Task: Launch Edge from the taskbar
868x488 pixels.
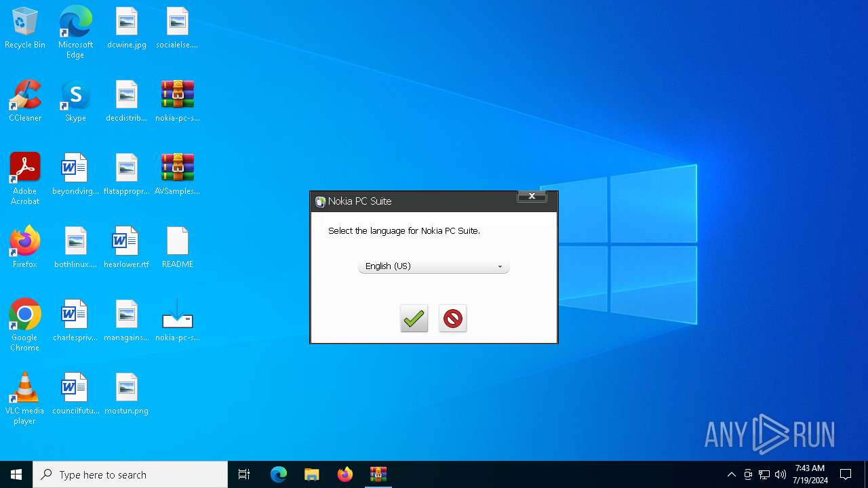Action: click(x=279, y=474)
